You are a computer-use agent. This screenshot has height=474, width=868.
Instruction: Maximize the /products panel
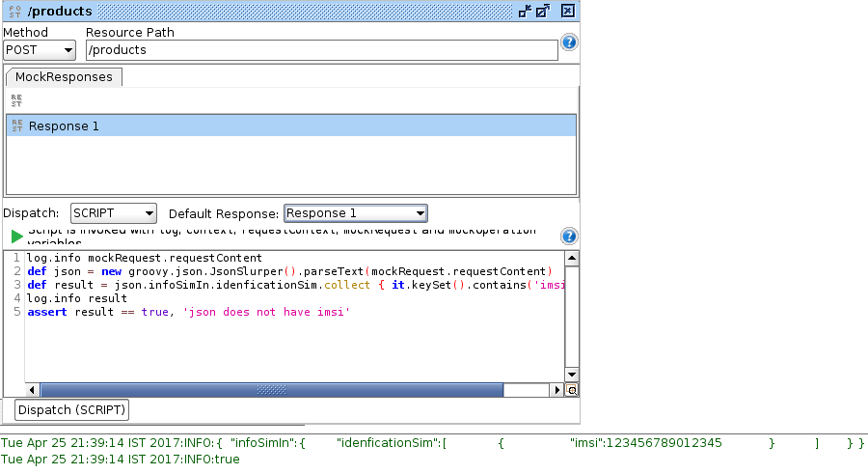click(544, 11)
